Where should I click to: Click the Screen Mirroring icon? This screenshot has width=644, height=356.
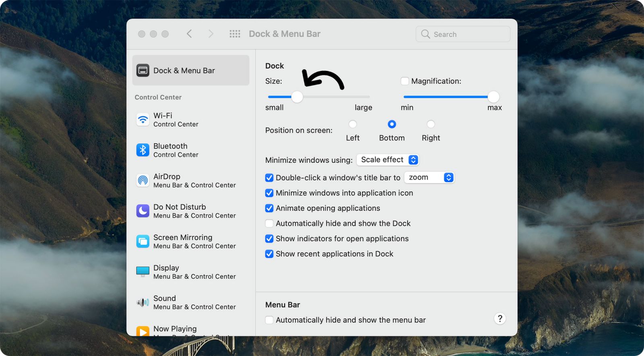[142, 242]
